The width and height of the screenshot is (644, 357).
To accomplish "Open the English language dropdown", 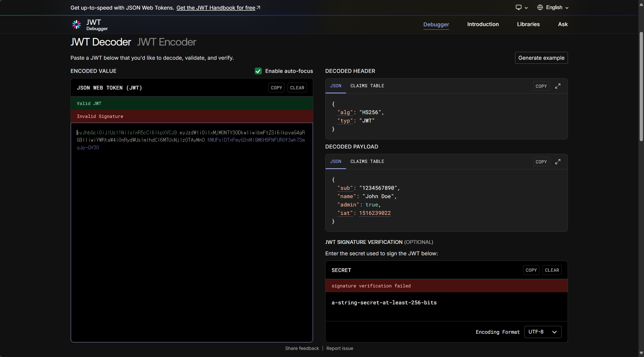I will pos(554,8).
